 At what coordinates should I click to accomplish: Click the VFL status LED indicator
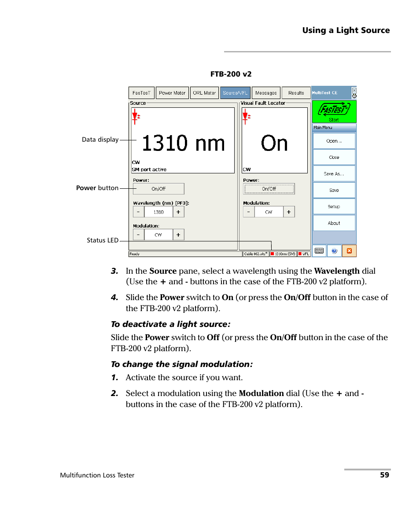(304, 254)
